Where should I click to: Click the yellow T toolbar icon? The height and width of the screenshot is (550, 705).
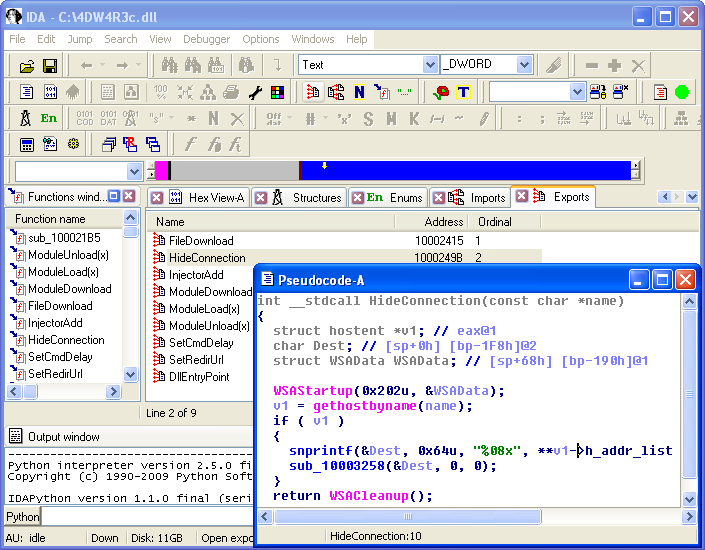pyautogui.click(x=463, y=92)
